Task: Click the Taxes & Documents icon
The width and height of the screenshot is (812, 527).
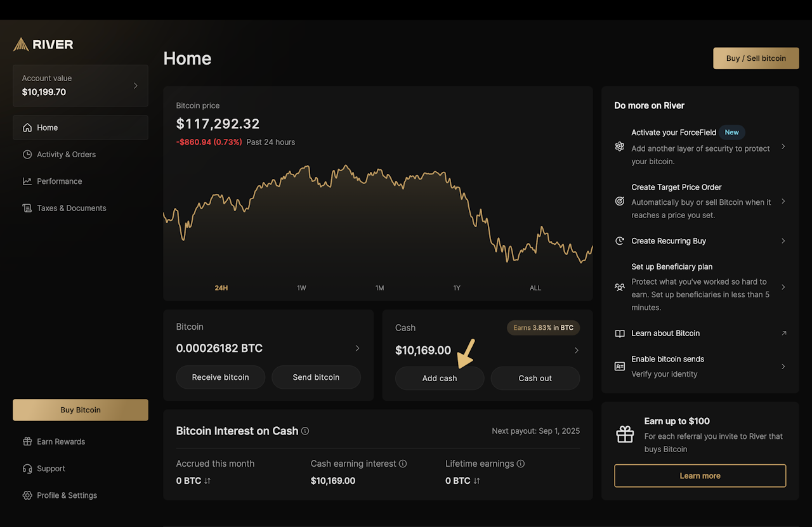Action: pyautogui.click(x=27, y=208)
